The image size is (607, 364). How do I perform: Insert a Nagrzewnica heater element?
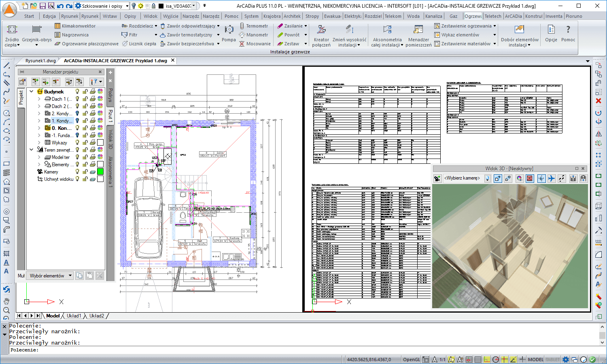click(72, 35)
